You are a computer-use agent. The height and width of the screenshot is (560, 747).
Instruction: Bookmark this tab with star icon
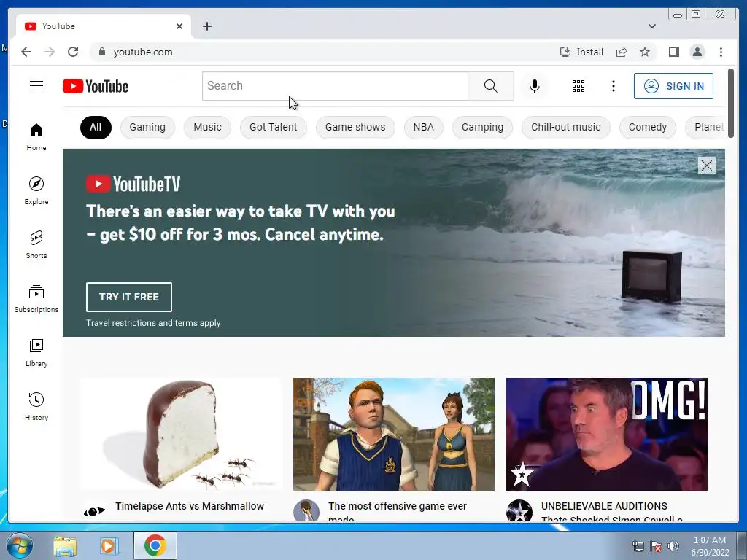645,52
